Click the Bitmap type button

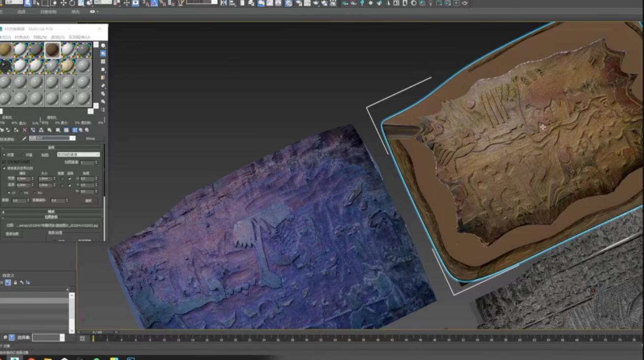coord(90,139)
